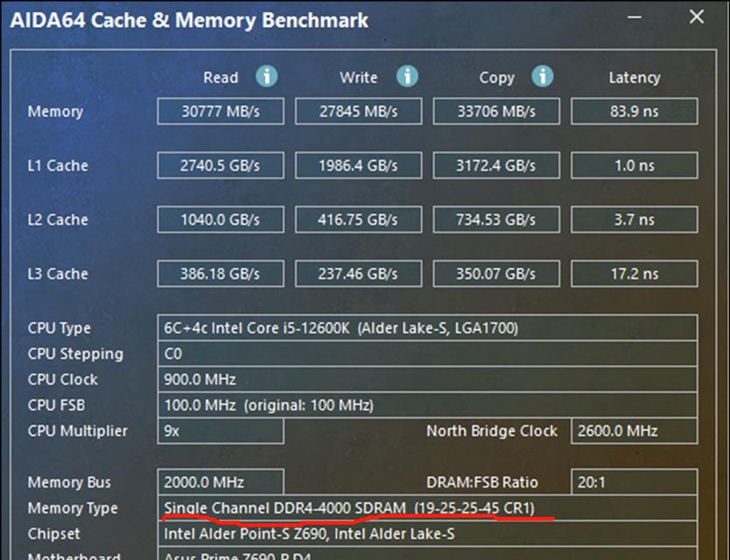Click the L1 Cache Read 2740.5 GB/s field
Viewport: 730px width, 560px height.
coord(221,165)
